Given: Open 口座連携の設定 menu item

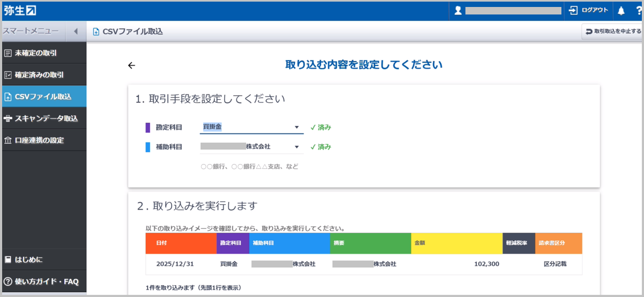Looking at the screenshot, I should 44,140.
